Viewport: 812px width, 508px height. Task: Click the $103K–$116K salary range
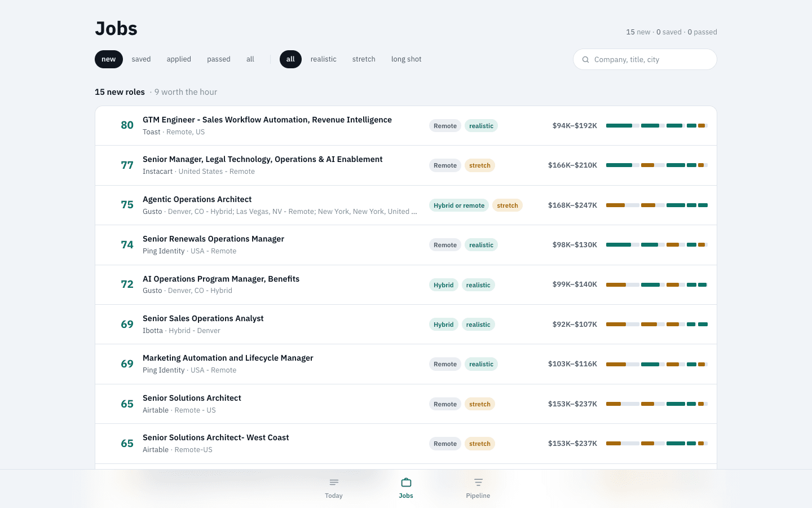572,364
